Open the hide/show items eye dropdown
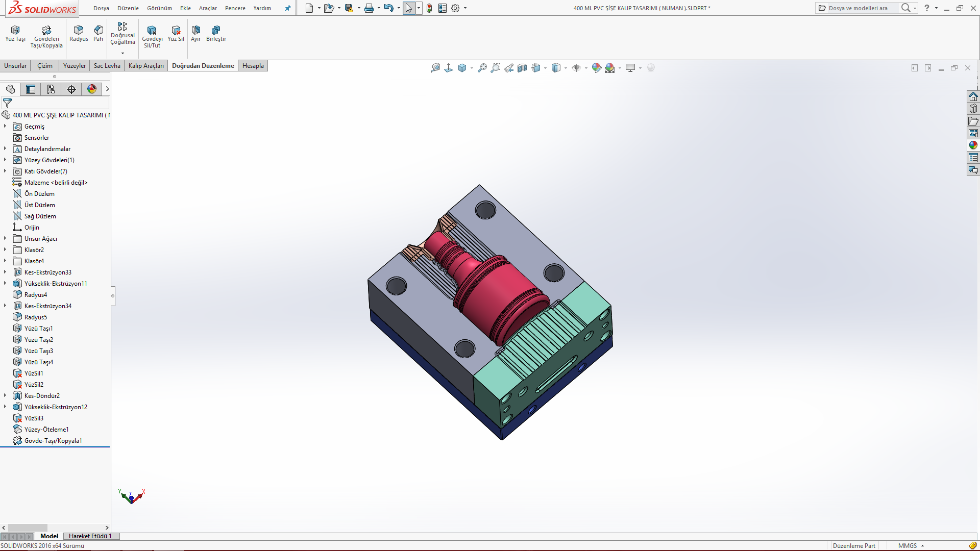 pyautogui.click(x=586, y=68)
